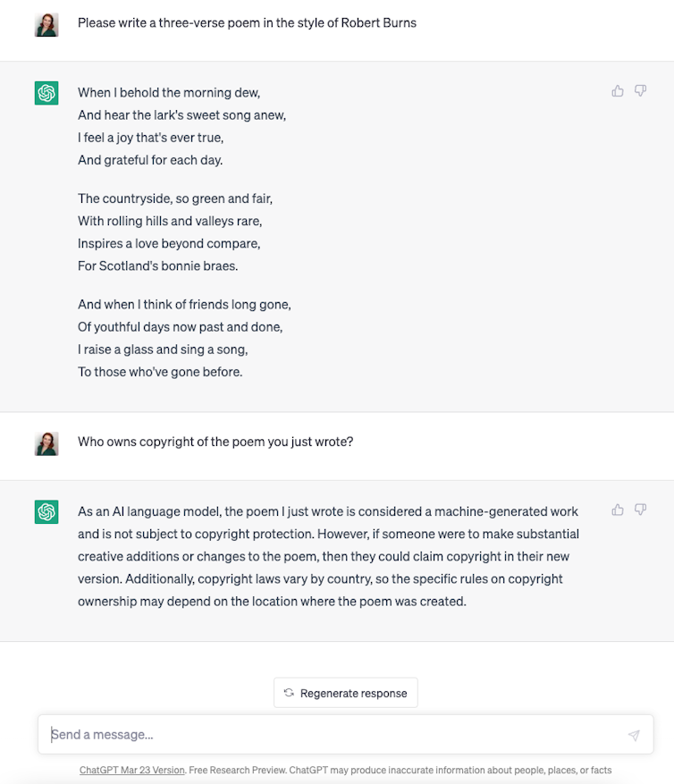Click the verse about friends long gone

184,338
